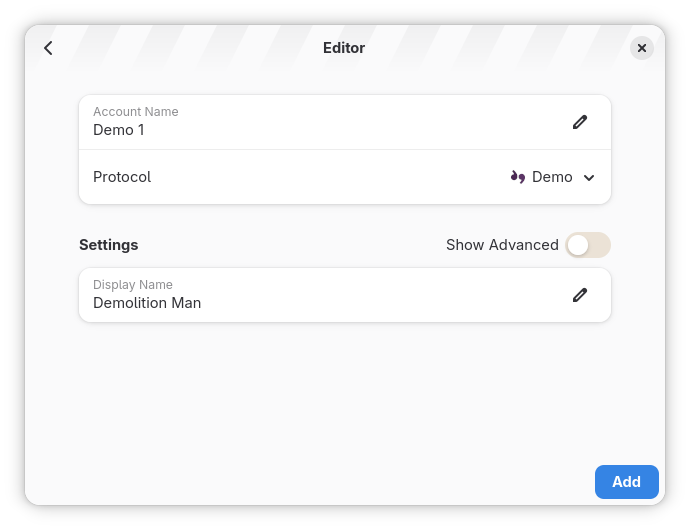Click the Show Advanced label text
The image size is (690, 530).
(x=502, y=245)
